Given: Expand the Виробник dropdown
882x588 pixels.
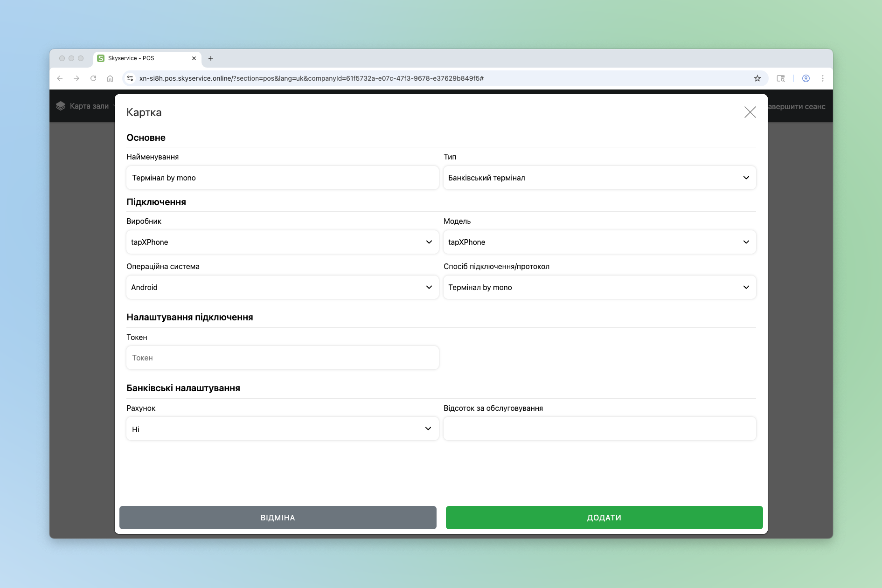Looking at the screenshot, I should 282,242.
